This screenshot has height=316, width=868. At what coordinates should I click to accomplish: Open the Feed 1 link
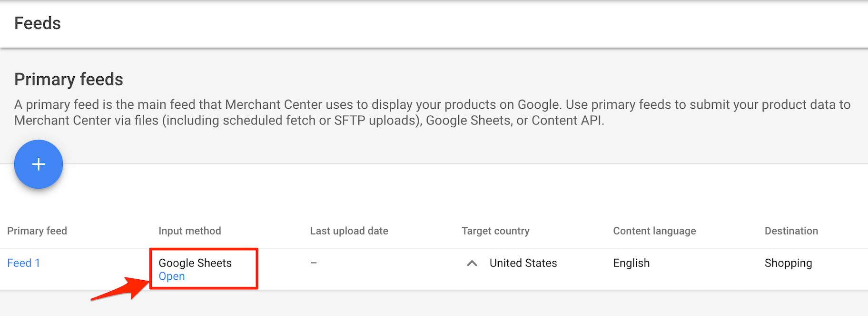(23, 263)
